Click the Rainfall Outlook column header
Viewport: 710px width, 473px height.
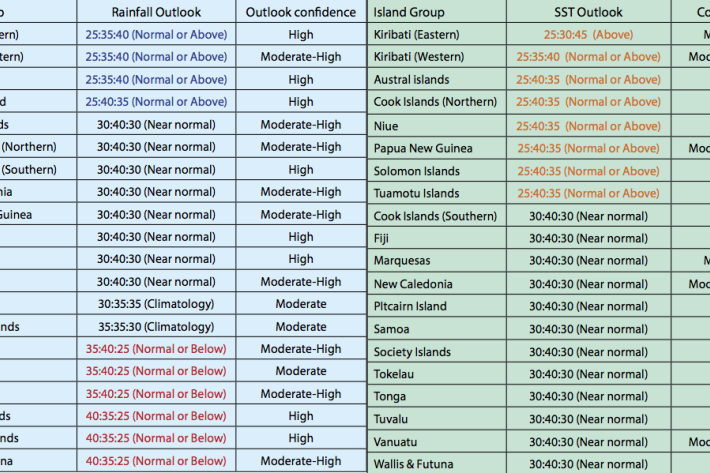coord(155,12)
